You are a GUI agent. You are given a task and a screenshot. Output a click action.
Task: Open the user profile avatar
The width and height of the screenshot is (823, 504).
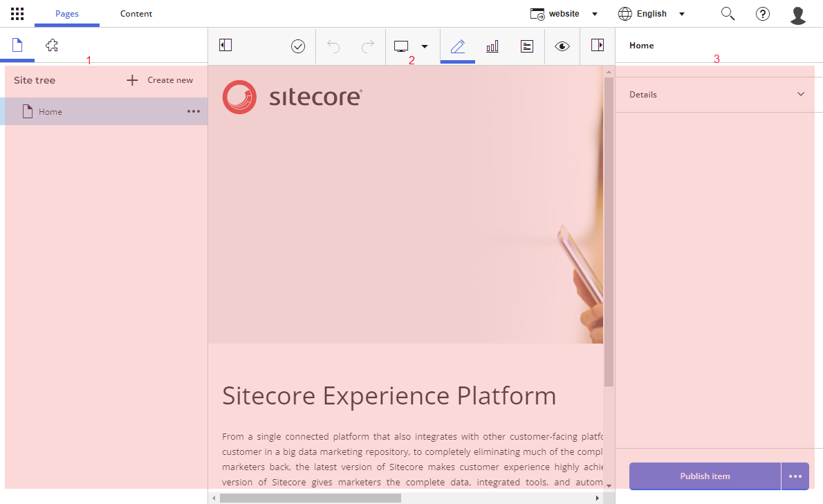798,15
